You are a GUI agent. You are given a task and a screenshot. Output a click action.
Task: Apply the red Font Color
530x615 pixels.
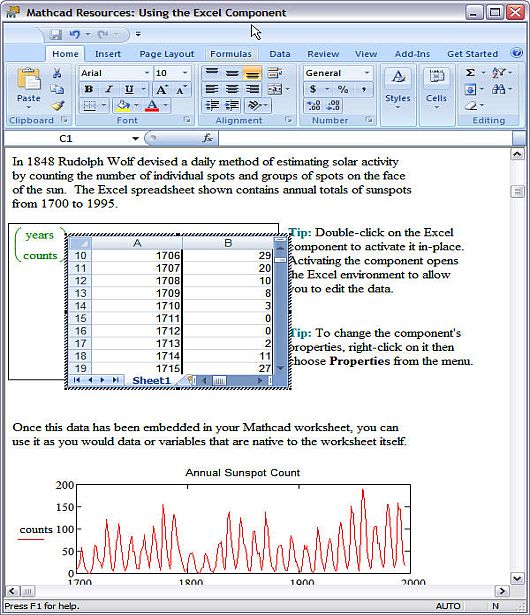152,106
